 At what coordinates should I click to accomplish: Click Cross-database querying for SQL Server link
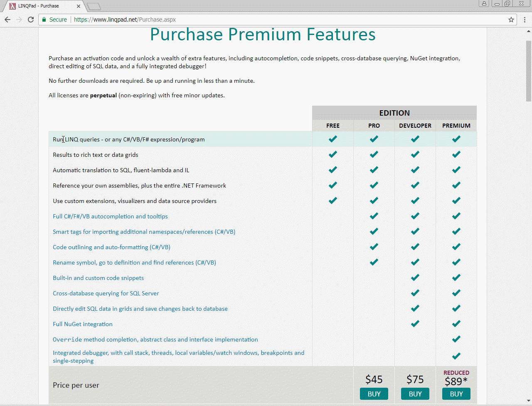(x=106, y=293)
